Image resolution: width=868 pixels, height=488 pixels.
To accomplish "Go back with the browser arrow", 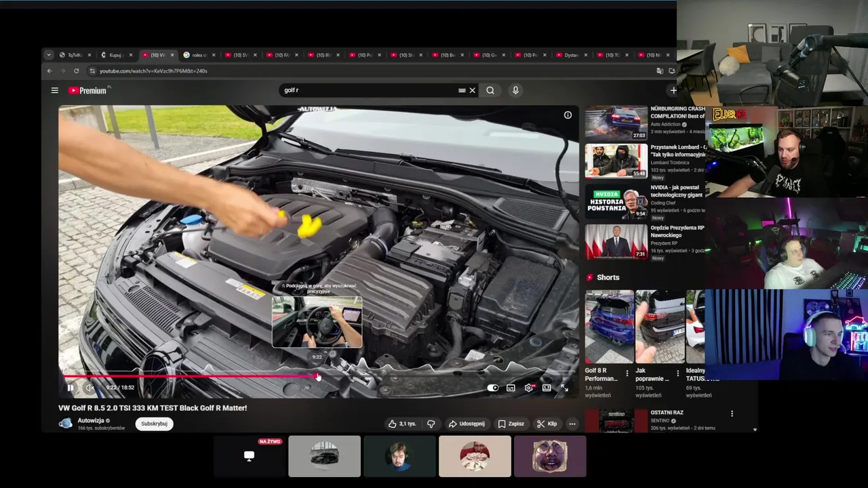I will [50, 70].
